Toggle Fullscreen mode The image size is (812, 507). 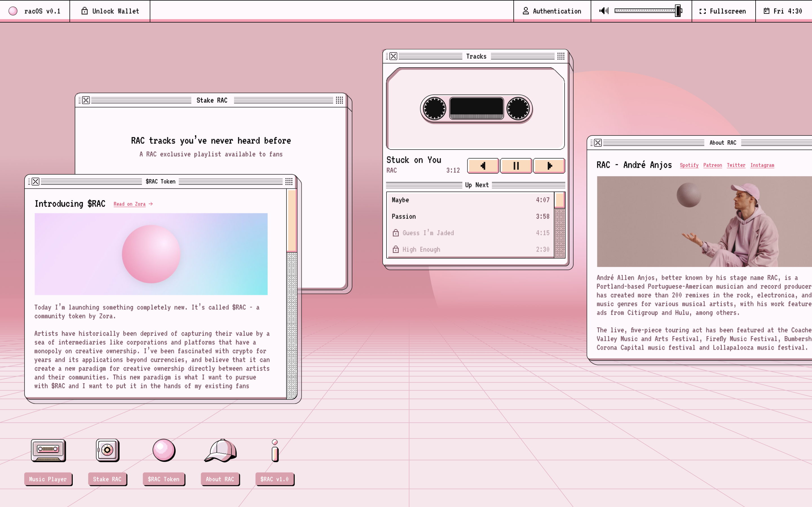pos(723,11)
